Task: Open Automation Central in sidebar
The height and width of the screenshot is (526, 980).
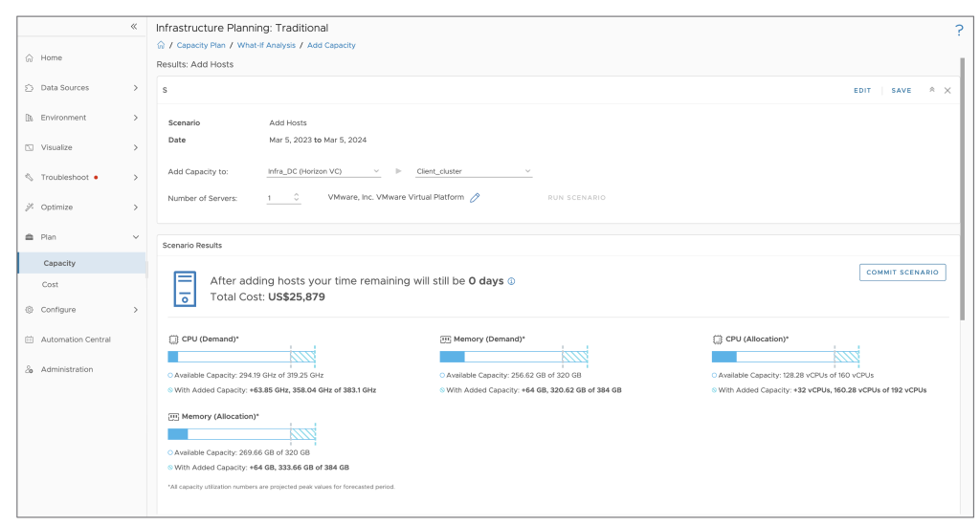Action: pyautogui.click(x=75, y=340)
